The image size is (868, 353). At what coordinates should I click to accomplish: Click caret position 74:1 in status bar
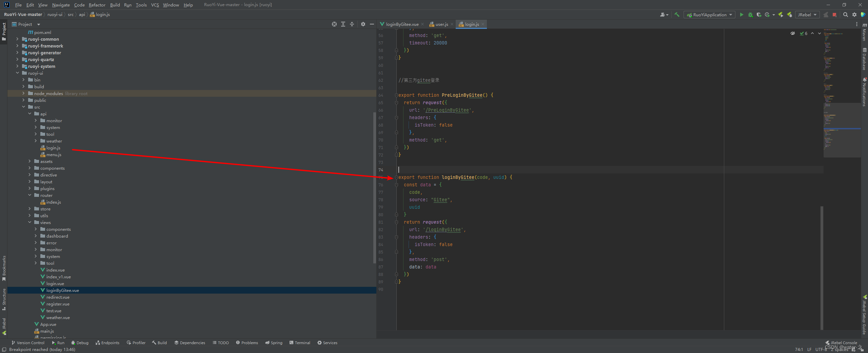coord(799,349)
